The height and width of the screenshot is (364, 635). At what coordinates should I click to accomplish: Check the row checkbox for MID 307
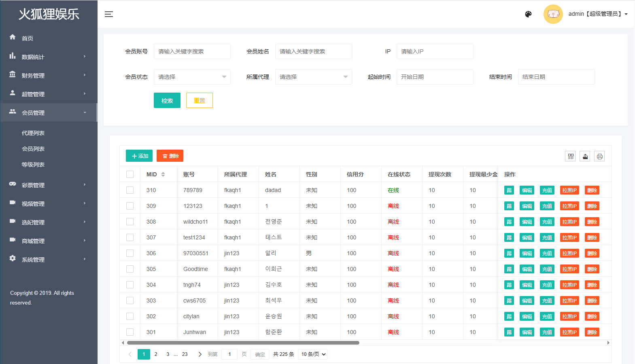pos(130,237)
